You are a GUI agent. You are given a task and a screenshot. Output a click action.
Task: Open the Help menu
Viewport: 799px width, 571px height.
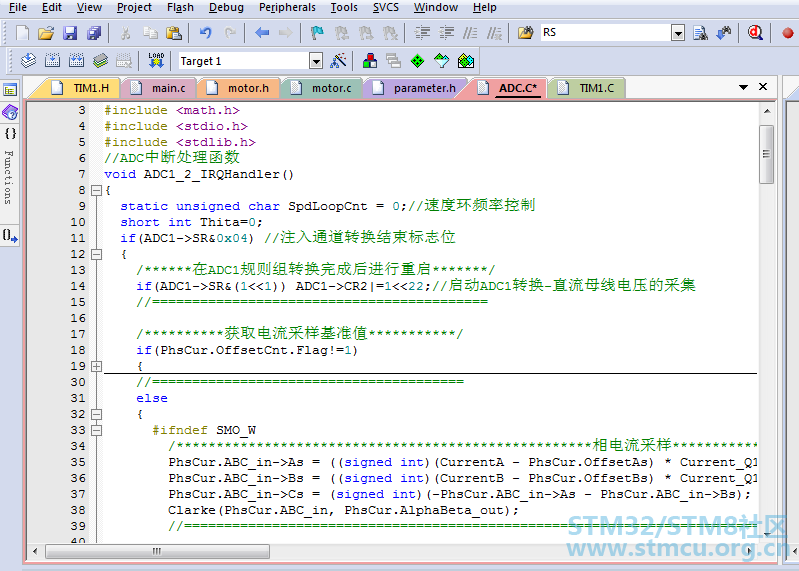coord(485,7)
